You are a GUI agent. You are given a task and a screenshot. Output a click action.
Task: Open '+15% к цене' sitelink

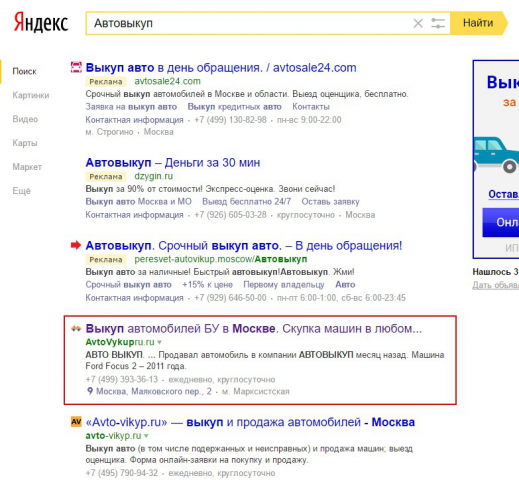(x=207, y=285)
